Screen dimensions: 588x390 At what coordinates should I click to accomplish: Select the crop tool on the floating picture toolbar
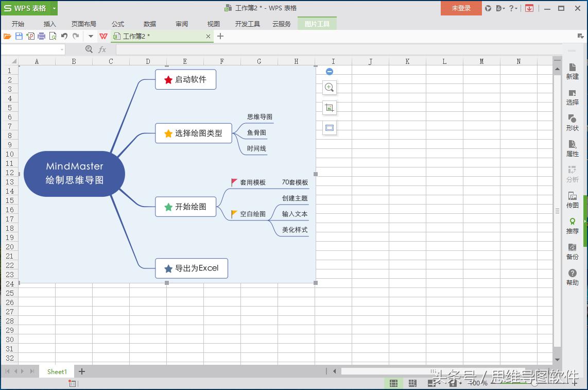pos(329,107)
